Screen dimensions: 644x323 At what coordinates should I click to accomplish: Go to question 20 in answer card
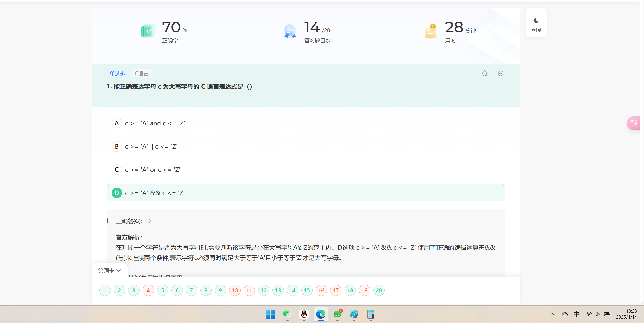tap(379, 290)
